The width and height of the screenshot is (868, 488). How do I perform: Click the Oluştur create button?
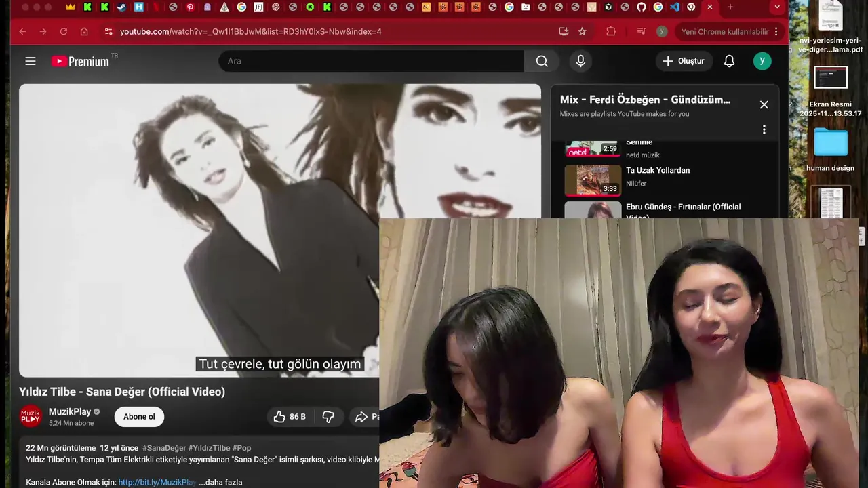(684, 61)
